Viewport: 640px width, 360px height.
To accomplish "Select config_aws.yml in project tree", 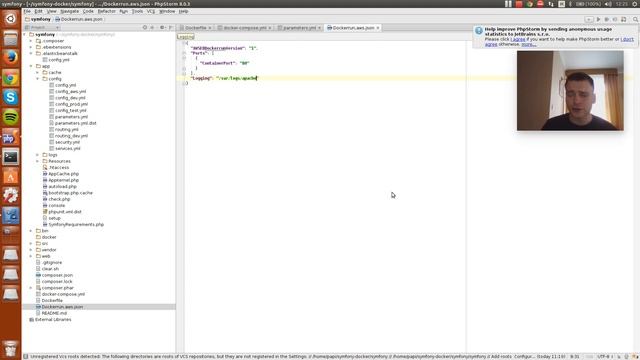I will tap(70, 91).
